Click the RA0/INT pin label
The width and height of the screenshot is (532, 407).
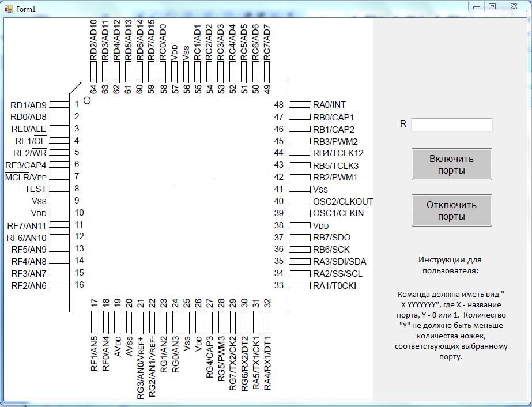[x=329, y=105]
